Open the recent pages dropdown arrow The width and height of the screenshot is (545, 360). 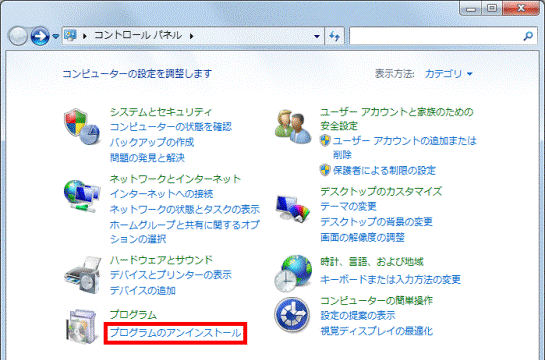click(55, 36)
